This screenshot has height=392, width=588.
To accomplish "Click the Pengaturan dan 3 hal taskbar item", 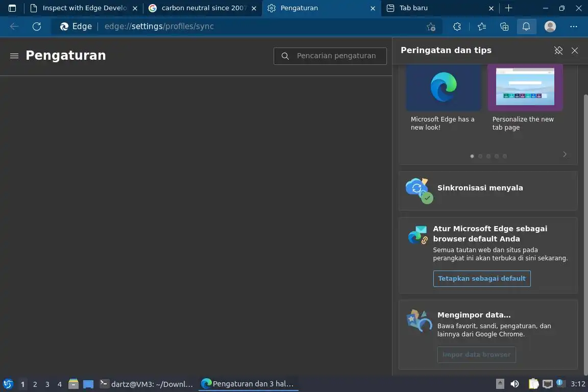I will [x=248, y=384].
